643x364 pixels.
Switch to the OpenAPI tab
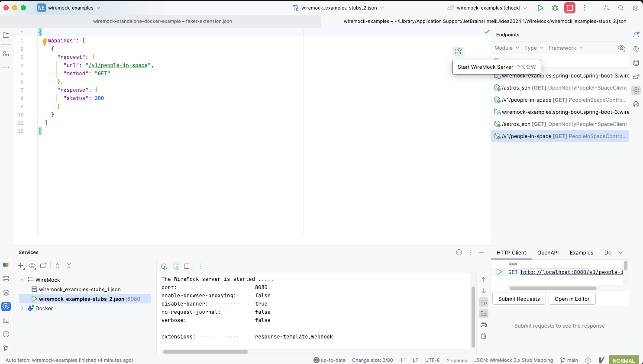click(548, 253)
